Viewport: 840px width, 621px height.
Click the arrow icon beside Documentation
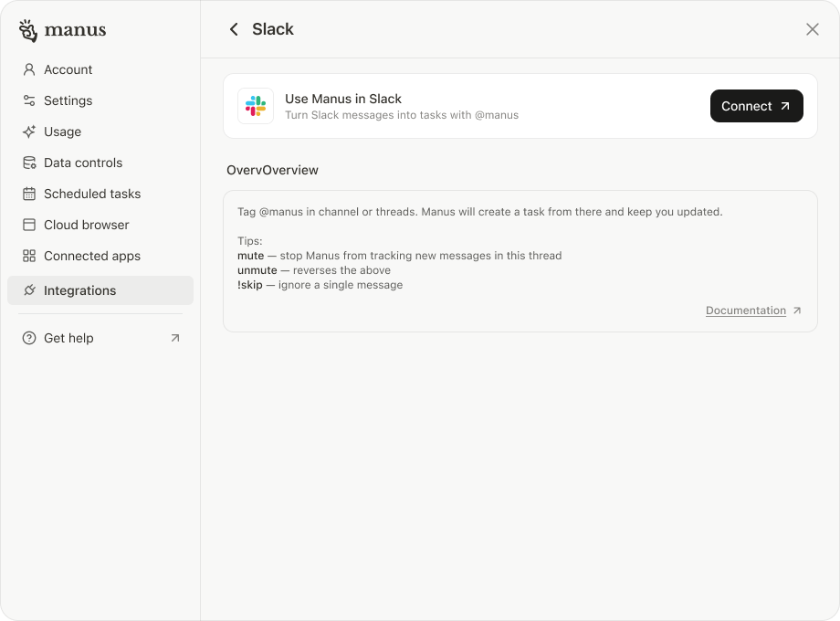tap(797, 310)
